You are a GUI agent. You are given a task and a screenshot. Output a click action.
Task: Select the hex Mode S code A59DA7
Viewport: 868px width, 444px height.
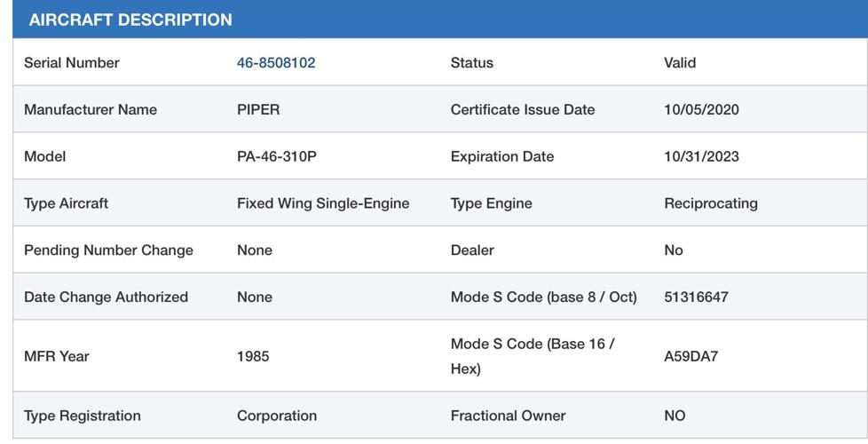coord(692,356)
